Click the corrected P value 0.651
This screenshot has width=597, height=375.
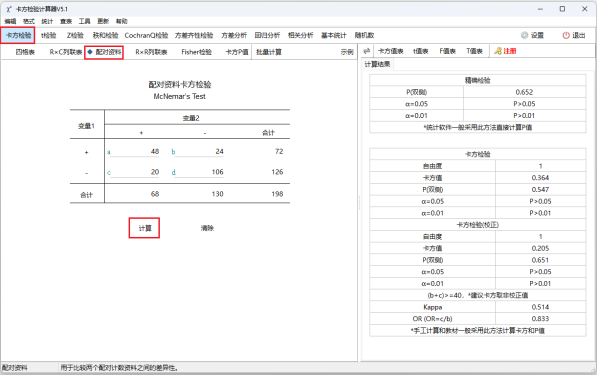(x=540, y=260)
